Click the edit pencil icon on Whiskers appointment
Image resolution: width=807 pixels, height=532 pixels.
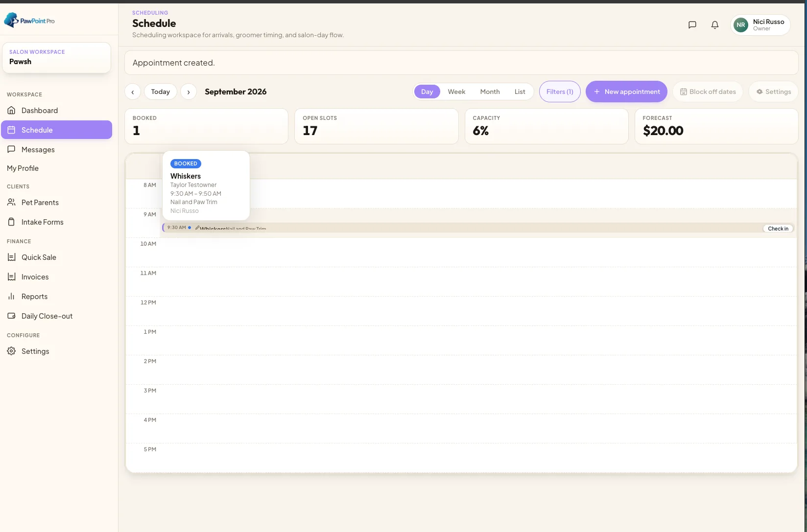[x=197, y=228]
